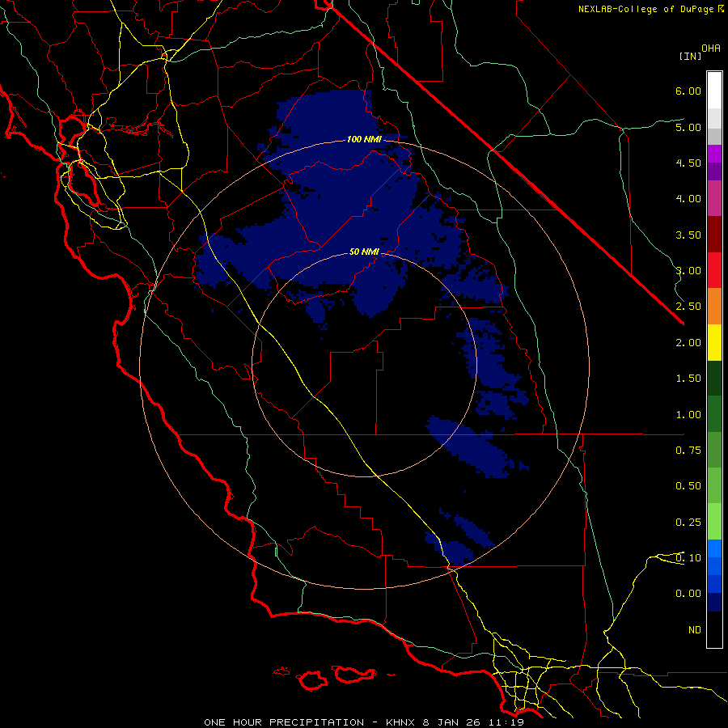Select the 0.50 scale value
The width and height of the screenshot is (728, 728).
[688, 486]
